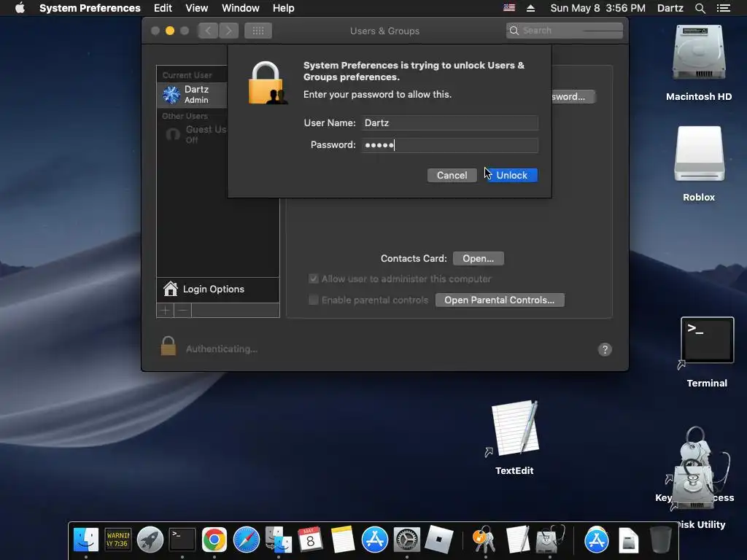Image resolution: width=747 pixels, height=560 pixels.
Task: Open the Contacts Card with Open... button
Action: [x=478, y=259]
